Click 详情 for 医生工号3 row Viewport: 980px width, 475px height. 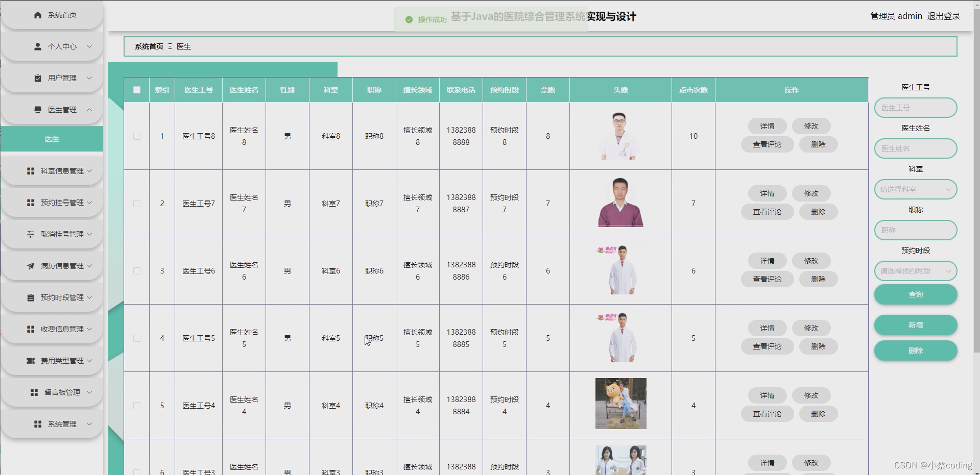tap(767, 463)
